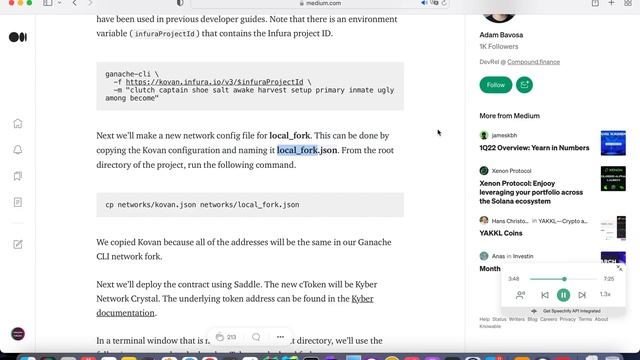Share this page from Safari toolbar
Screen dimensions: 640x360
[595, 3]
